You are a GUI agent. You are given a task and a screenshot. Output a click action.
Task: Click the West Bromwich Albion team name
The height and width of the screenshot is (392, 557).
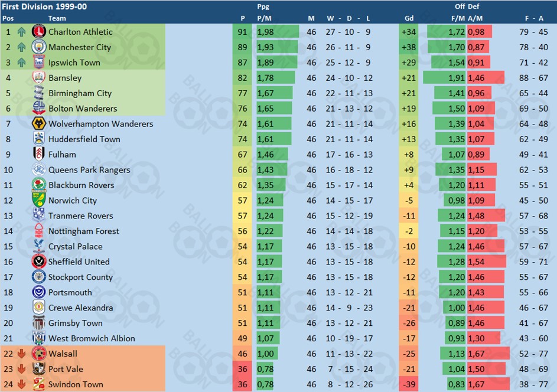pyautogui.click(x=92, y=338)
